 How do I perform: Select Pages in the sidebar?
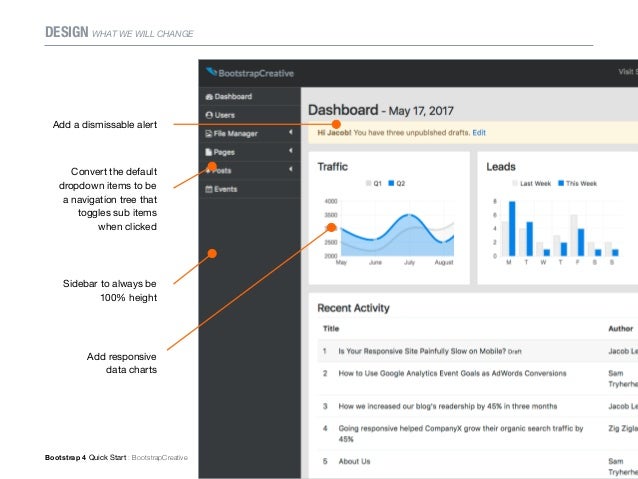click(x=250, y=152)
